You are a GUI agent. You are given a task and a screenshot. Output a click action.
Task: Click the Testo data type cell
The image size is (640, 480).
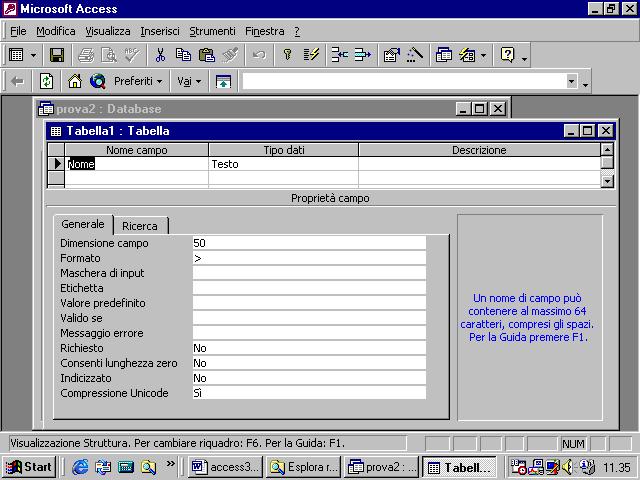pos(283,164)
